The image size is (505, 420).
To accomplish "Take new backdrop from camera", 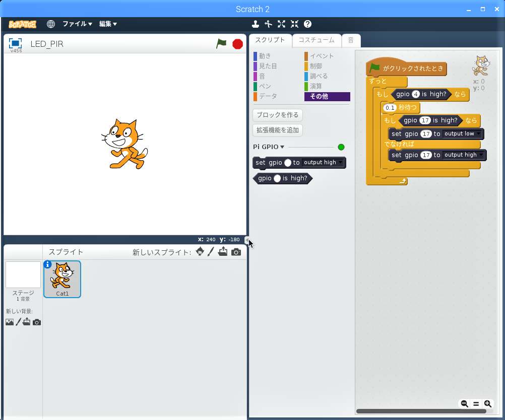I will point(37,322).
